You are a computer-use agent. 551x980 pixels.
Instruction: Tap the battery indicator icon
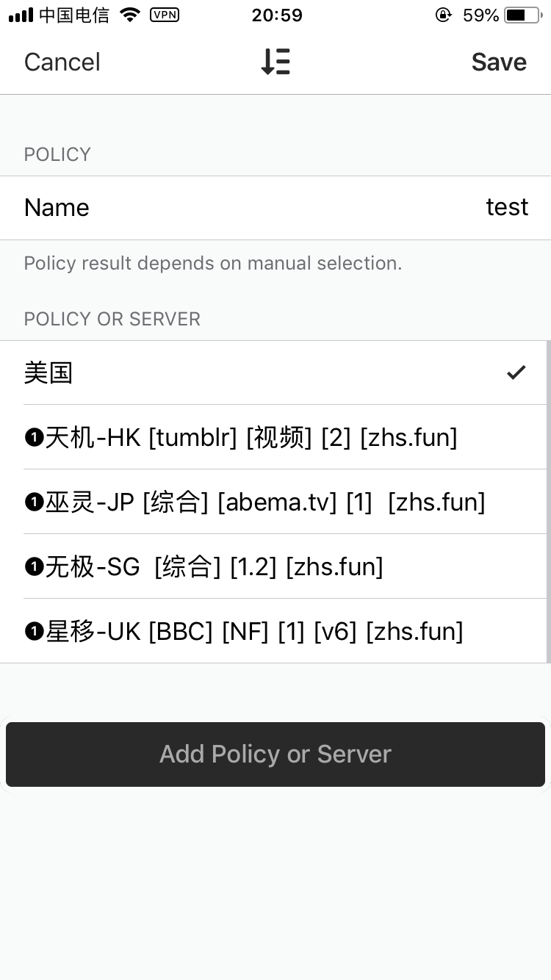pos(522,15)
